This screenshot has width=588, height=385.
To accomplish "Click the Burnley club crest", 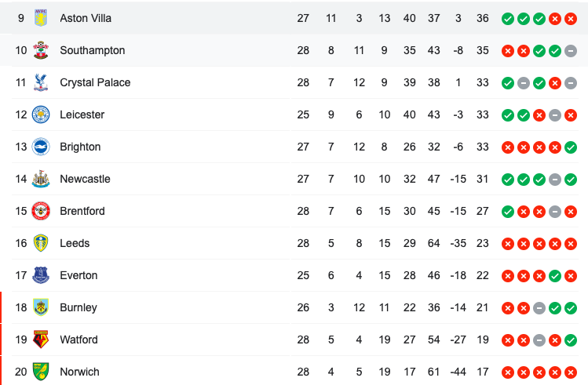I will [41, 307].
